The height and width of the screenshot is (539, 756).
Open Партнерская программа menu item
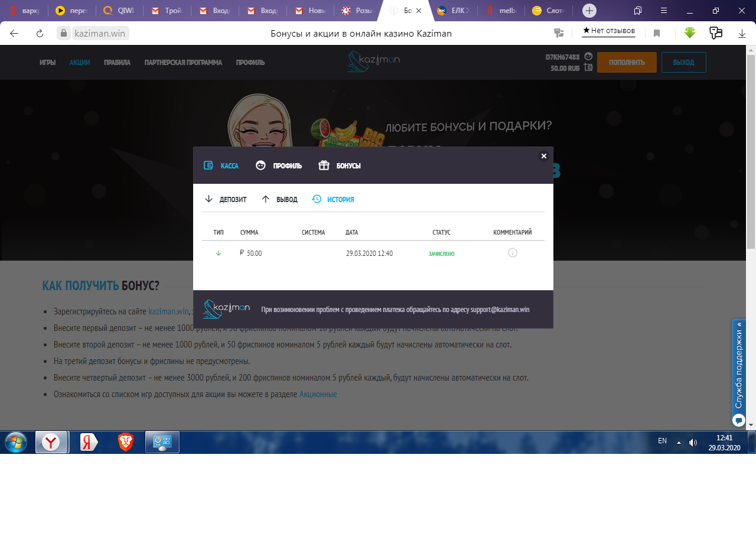(x=183, y=62)
